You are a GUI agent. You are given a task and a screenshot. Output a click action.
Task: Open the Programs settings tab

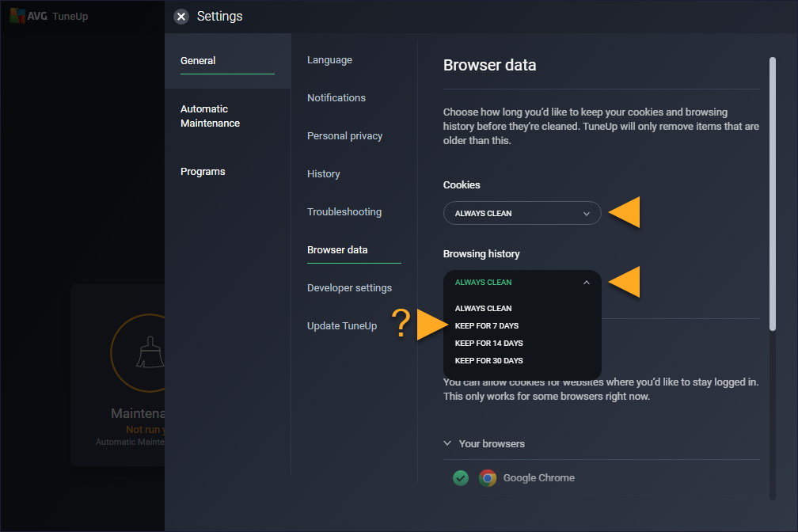(x=203, y=172)
